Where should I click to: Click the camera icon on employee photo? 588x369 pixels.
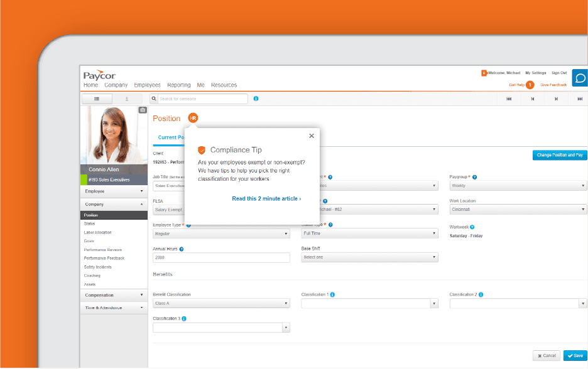tap(142, 110)
